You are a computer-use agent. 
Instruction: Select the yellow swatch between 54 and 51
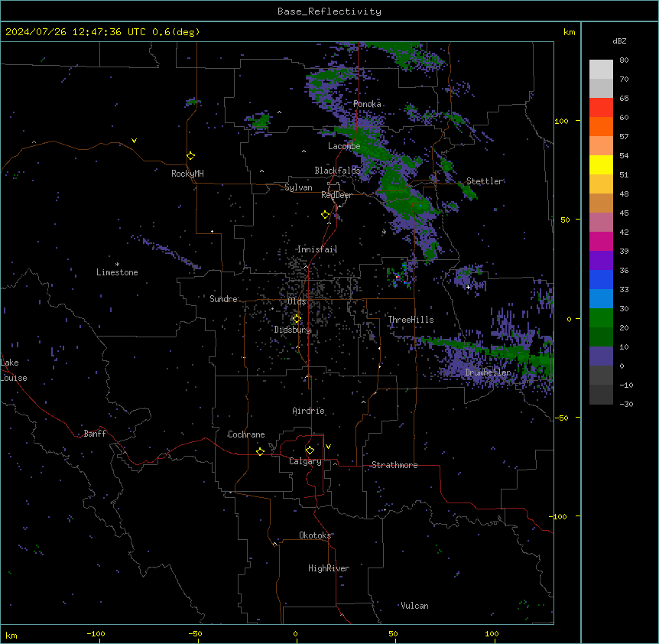(x=601, y=164)
